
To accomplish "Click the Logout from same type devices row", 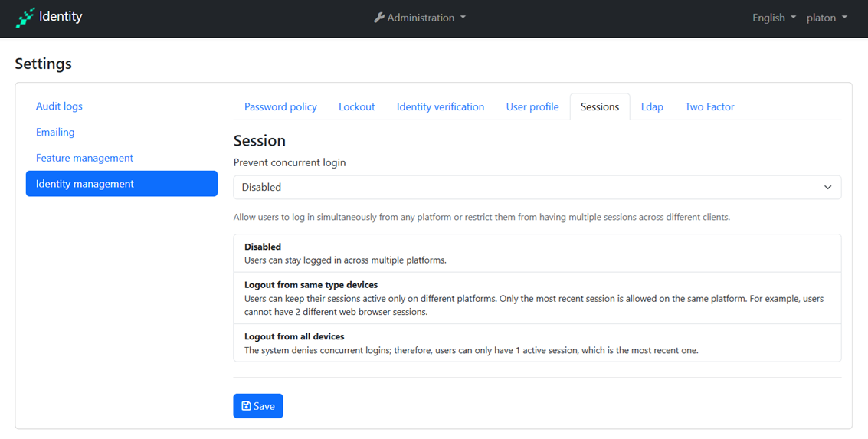I will click(536, 298).
